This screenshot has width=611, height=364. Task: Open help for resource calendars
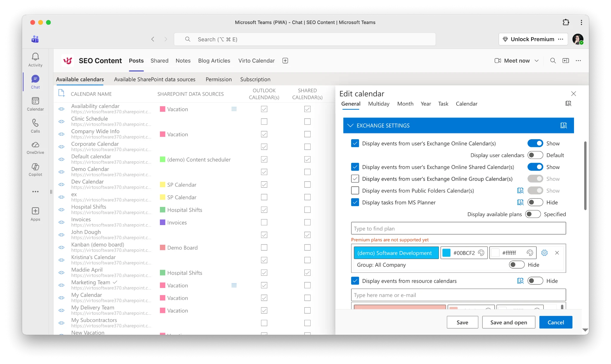pyautogui.click(x=520, y=281)
